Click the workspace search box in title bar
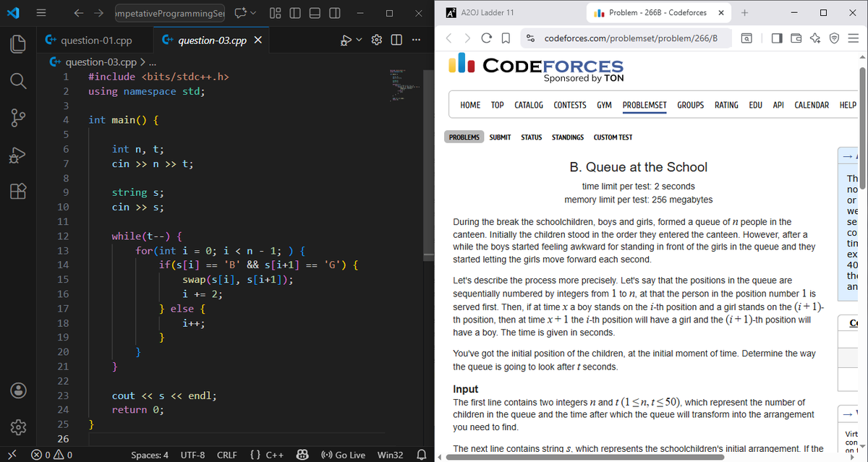 (x=171, y=13)
